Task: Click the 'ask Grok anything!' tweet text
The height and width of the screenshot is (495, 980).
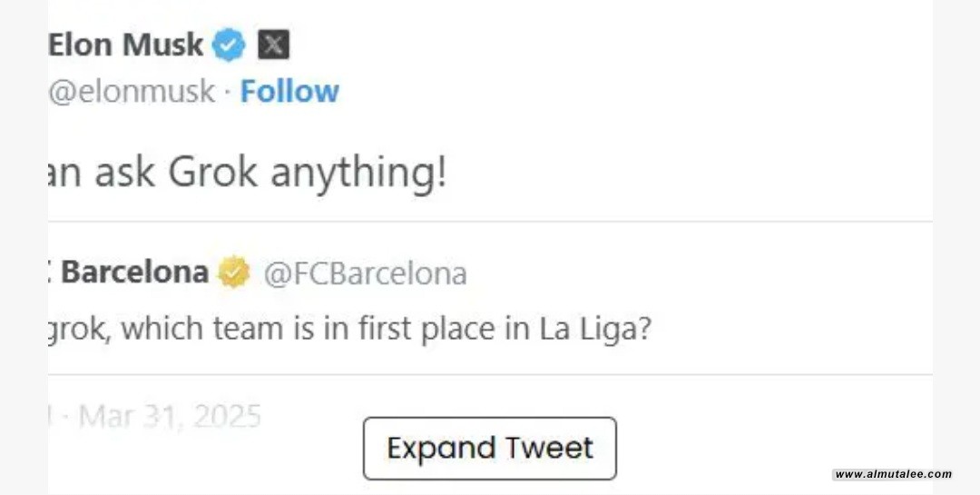Action: point(247,172)
